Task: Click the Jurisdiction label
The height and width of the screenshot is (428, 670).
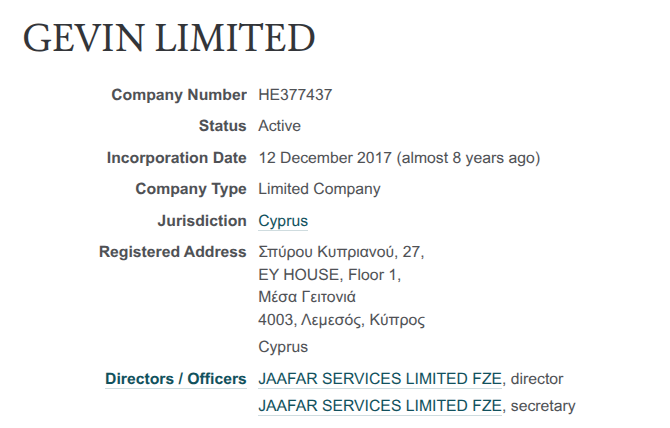Action: (x=201, y=220)
